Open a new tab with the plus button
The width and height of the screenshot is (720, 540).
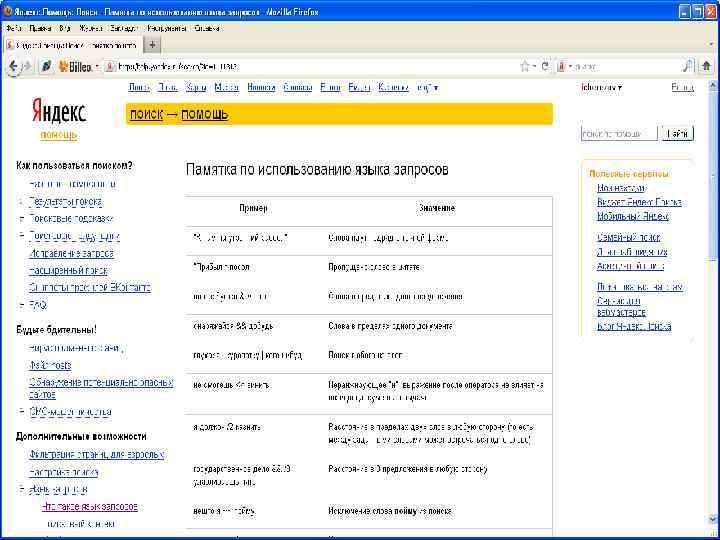pos(152,45)
